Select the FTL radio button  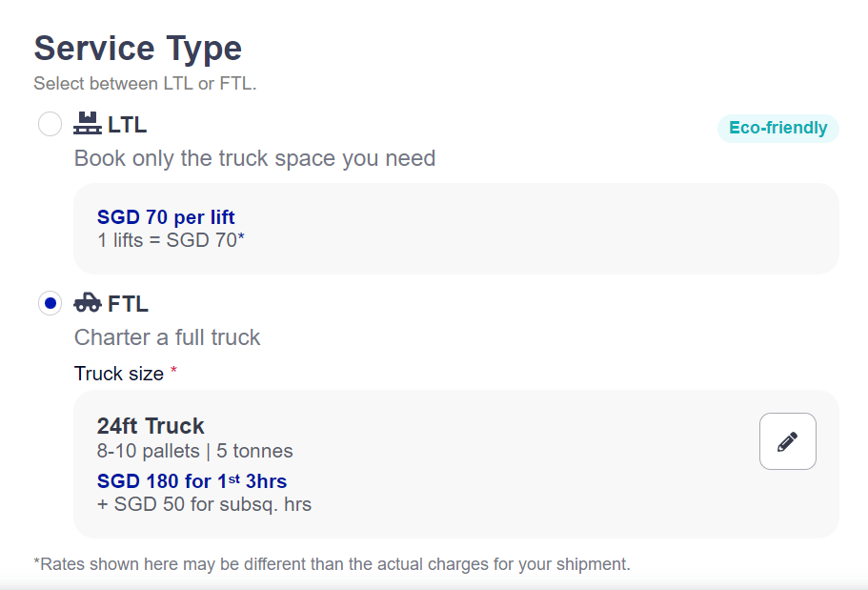point(50,303)
